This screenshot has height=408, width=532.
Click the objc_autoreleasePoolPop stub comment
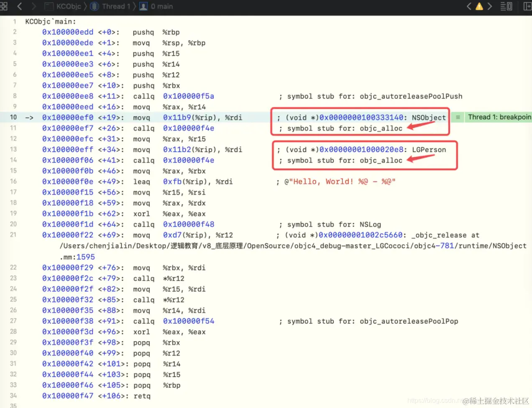click(x=368, y=321)
